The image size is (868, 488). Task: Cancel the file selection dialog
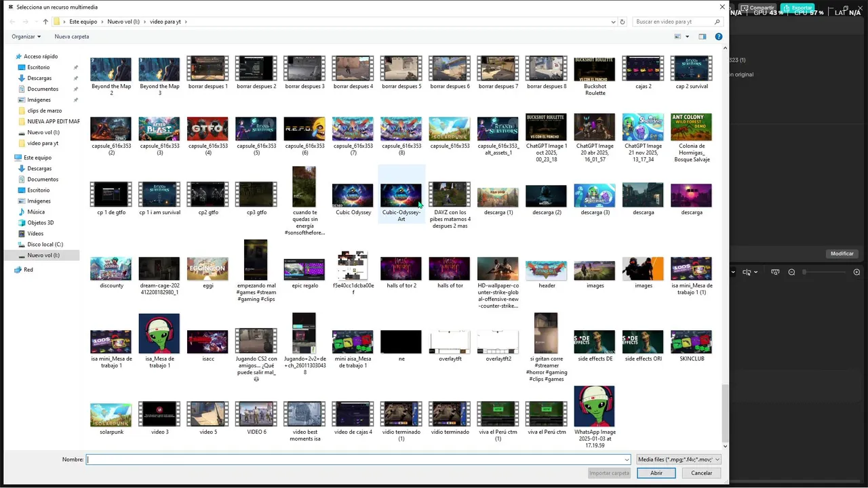coord(702,473)
